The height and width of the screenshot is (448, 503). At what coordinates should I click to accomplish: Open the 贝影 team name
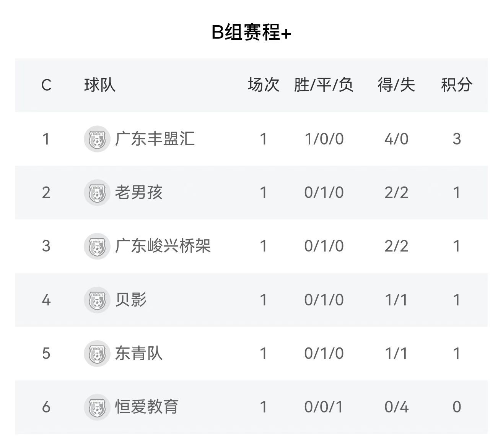click(x=131, y=300)
